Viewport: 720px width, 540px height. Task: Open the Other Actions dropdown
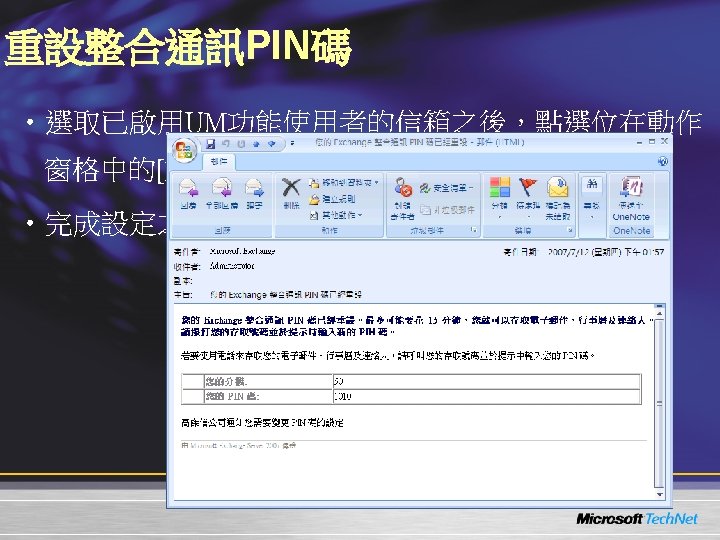pos(336,215)
